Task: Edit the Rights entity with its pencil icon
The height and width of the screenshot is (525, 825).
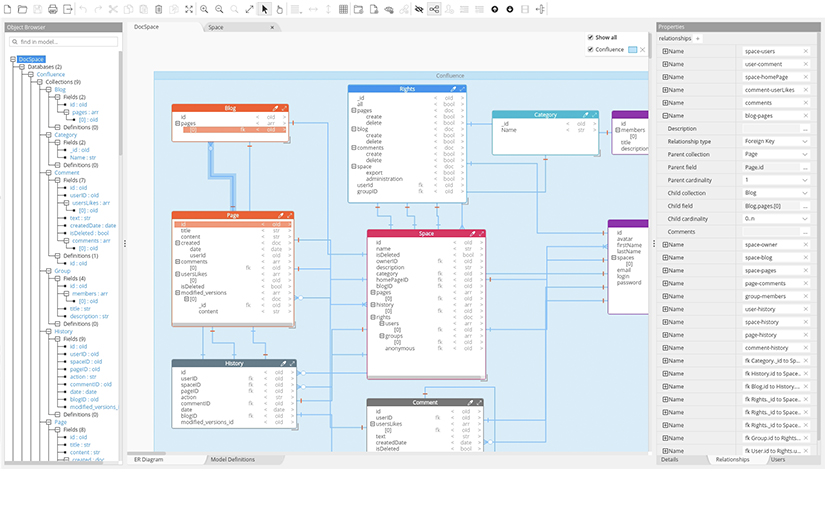Action: (453, 89)
